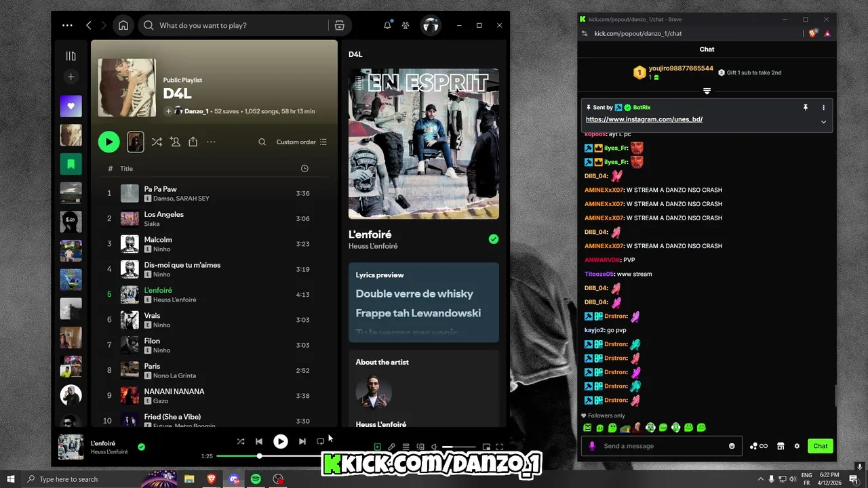
Task: Open Custom order sort dropdown
Action: pos(302,142)
